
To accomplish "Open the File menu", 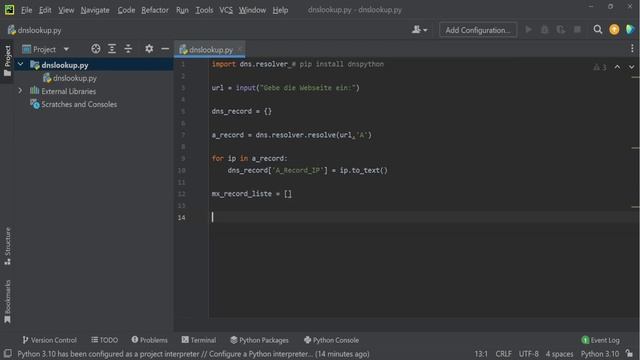I will [27, 10].
